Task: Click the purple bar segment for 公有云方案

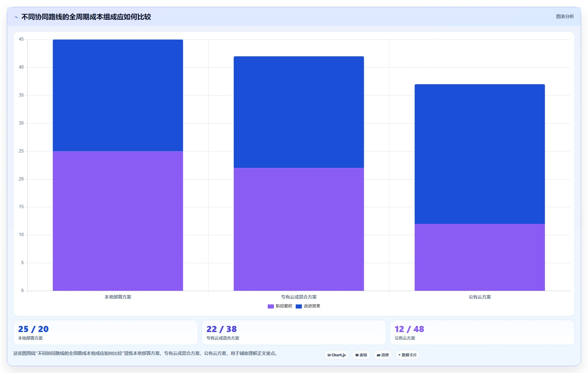Action: [x=479, y=257]
